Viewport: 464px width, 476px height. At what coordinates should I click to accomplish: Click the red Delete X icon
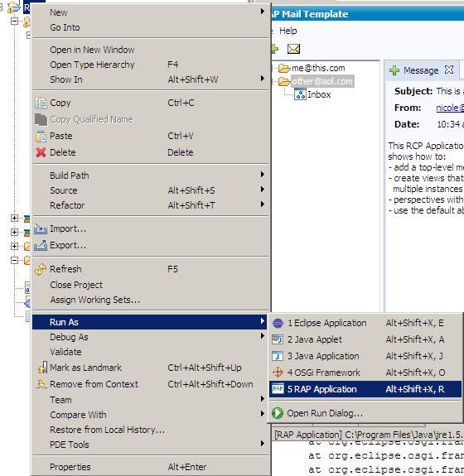(x=41, y=152)
